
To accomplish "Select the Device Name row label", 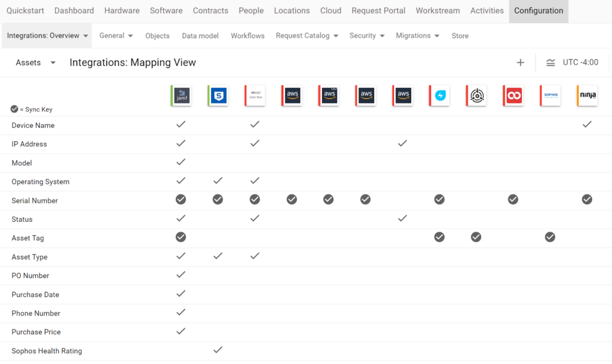I will (33, 126).
